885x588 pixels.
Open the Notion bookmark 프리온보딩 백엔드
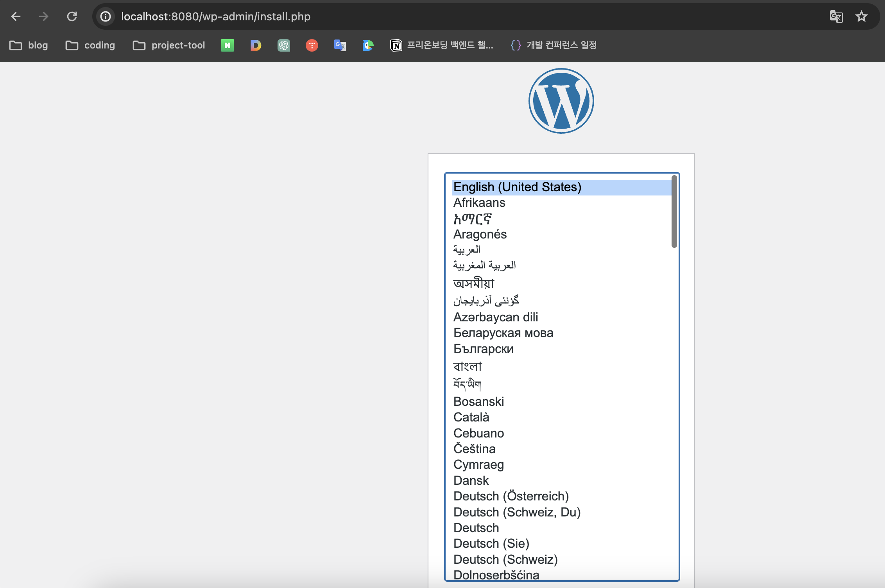442,45
